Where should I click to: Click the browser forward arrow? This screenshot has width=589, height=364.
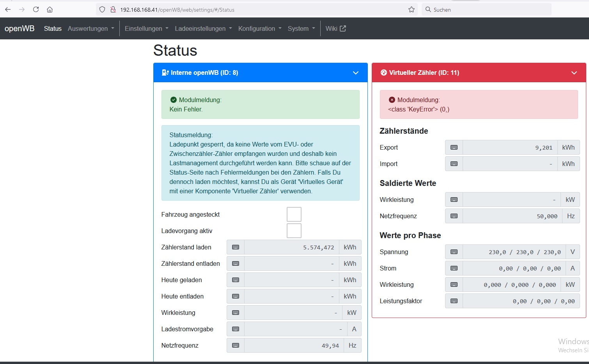pos(22,9)
